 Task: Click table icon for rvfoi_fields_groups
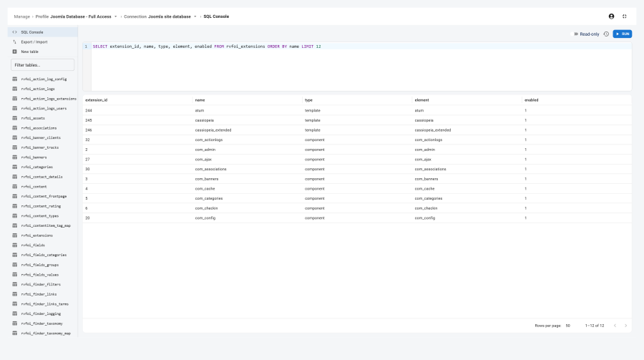(x=15, y=265)
